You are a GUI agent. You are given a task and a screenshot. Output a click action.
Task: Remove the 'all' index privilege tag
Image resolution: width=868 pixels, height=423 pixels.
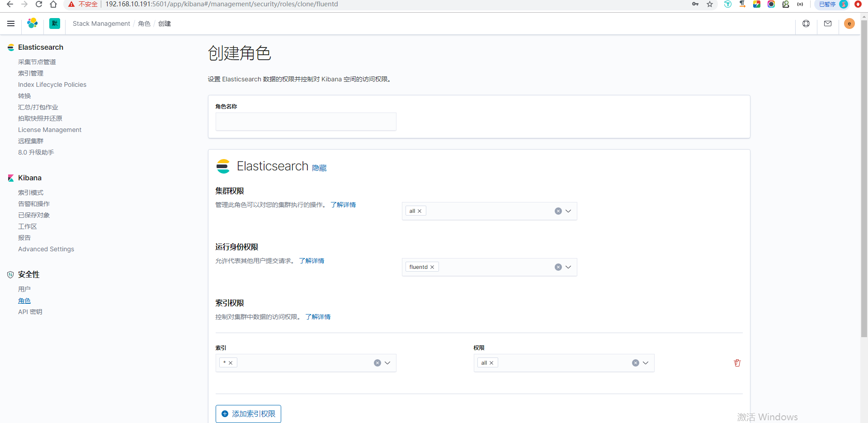[491, 363]
